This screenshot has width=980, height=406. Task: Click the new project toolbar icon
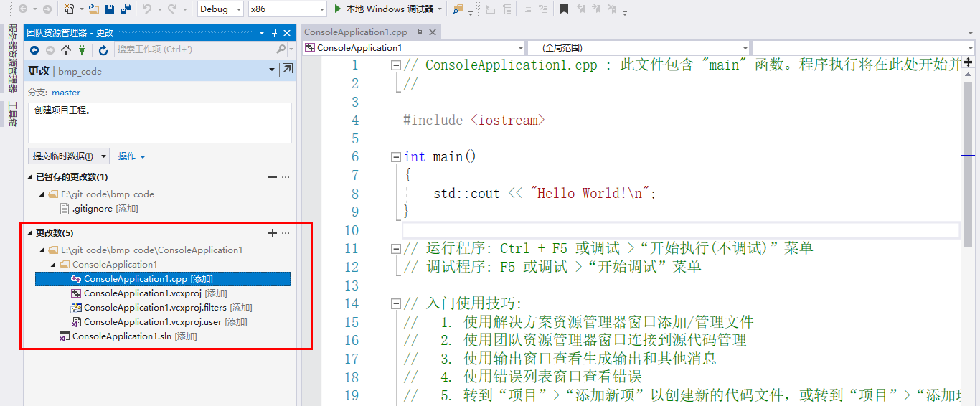(69, 9)
